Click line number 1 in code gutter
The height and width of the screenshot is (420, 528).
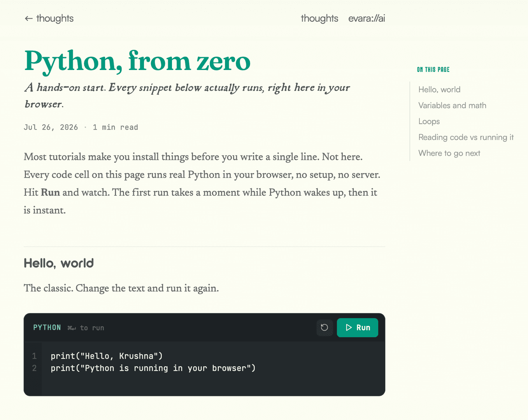click(34, 356)
